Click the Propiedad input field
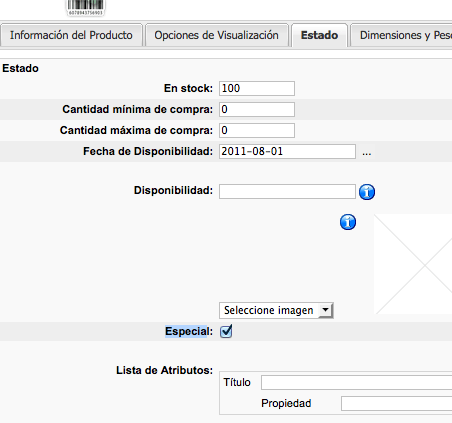This screenshot has width=452, height=423. coord(396,403)
